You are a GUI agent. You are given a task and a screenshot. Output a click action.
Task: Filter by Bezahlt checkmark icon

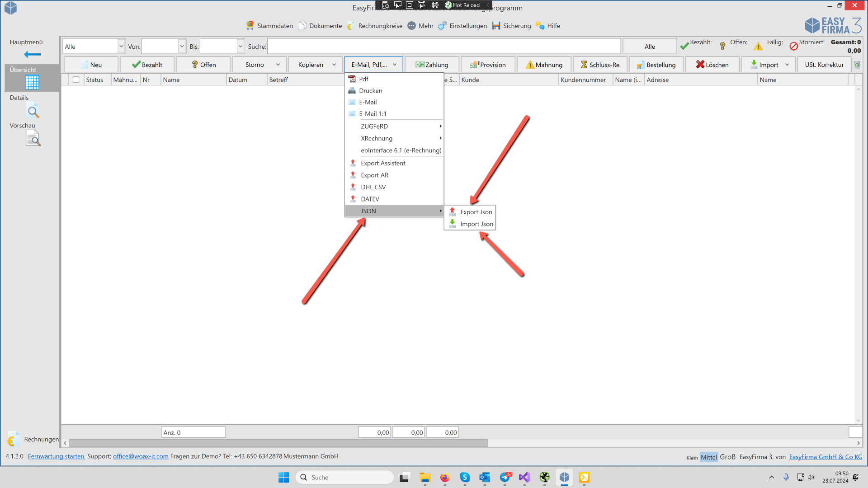pos(684,46)
